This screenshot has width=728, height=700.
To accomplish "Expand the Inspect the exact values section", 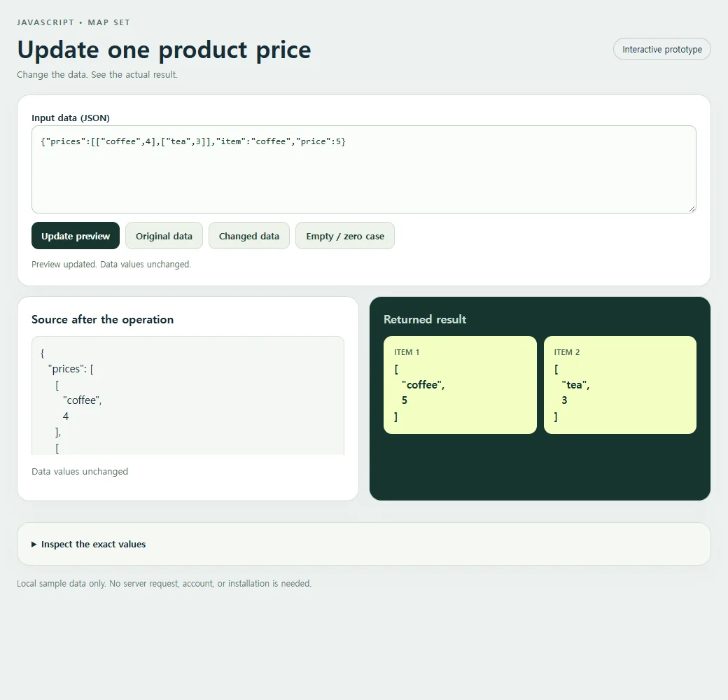I will point(363,544).
